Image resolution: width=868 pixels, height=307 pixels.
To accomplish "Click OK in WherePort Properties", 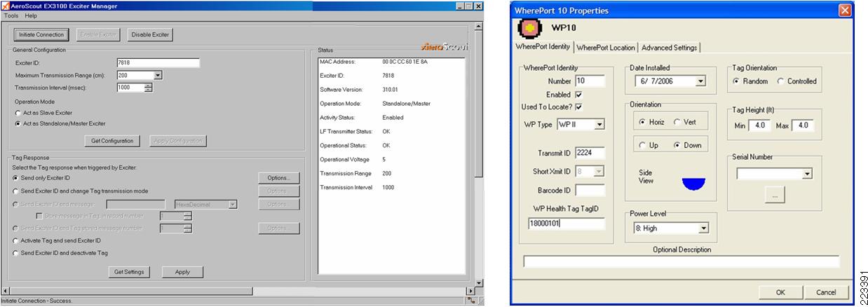I will 780,292.
